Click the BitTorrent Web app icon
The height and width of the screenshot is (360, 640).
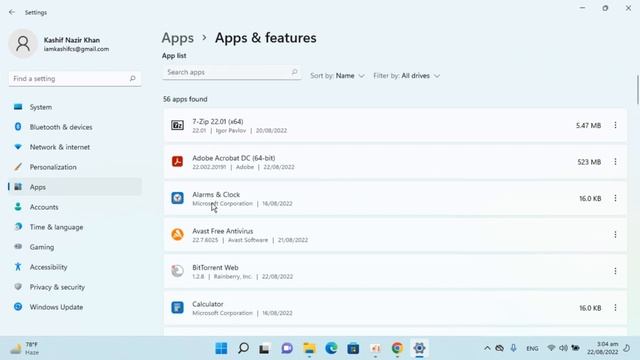coord(177,271)
